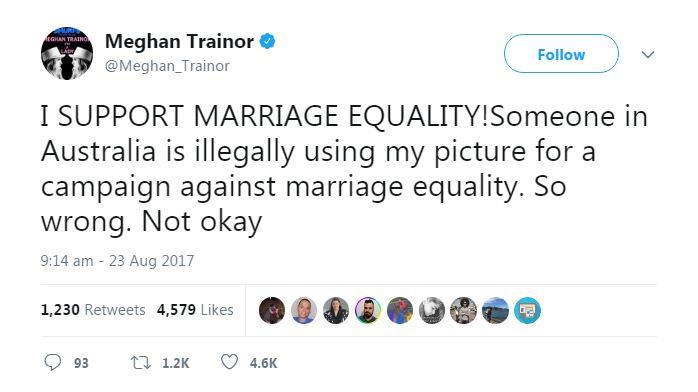The image size is (698, 392).
Task: Open the third liker avatar with dark hair
Action: 336,311
